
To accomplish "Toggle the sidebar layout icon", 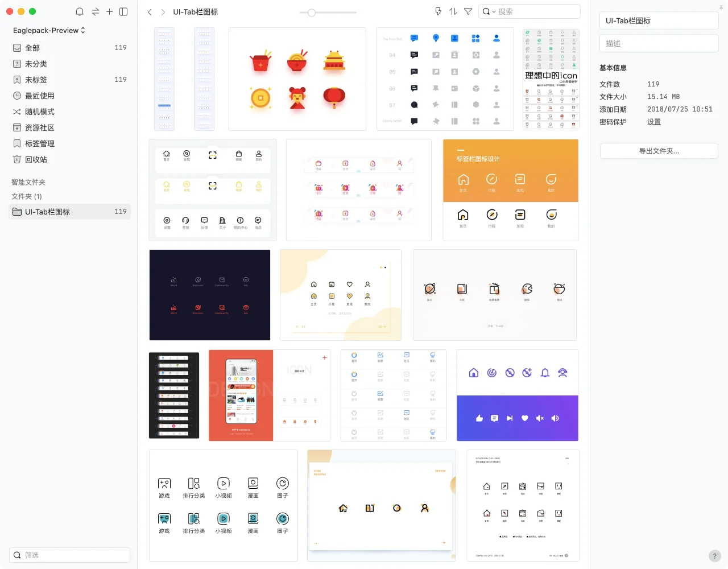I will click(123, 11).
